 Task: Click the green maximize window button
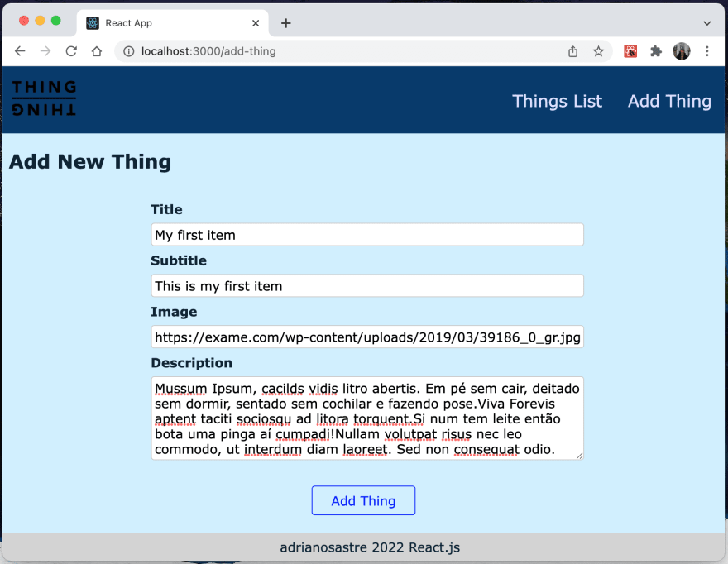55,21
